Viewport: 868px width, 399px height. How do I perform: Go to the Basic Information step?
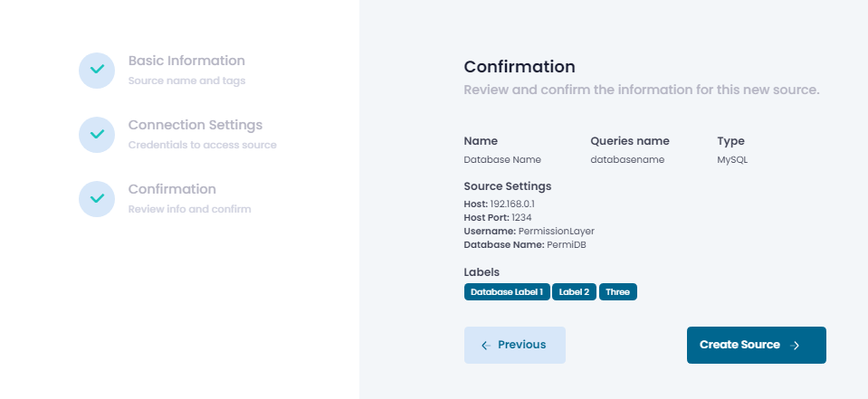(186, 61)
